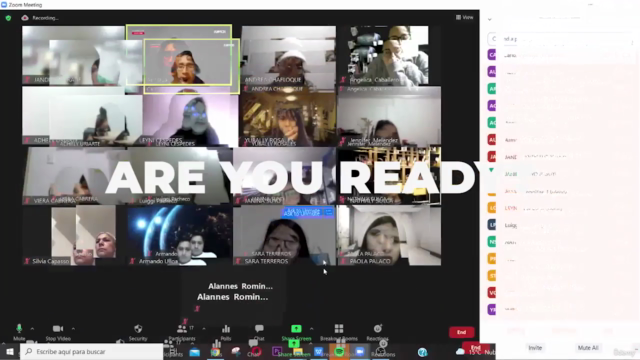Viewport: 640px width, 360px height.
Task: Click Mute All in participants panel
Action: point(588,348)
